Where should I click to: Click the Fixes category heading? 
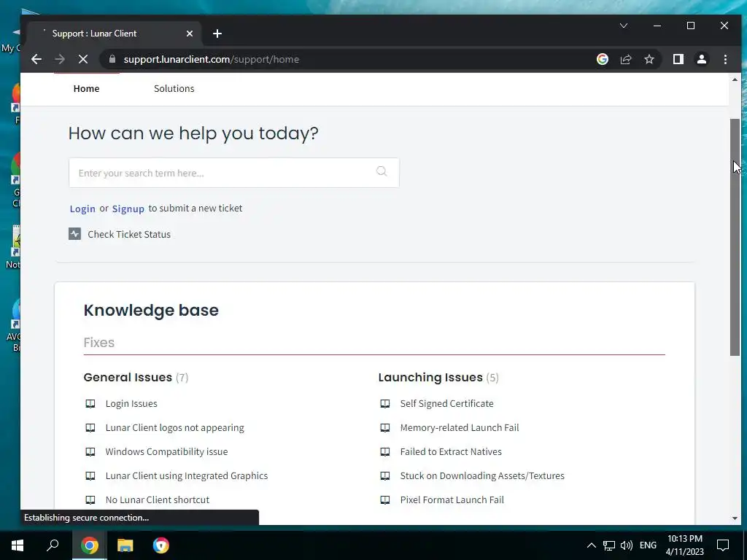pos(99,343)
